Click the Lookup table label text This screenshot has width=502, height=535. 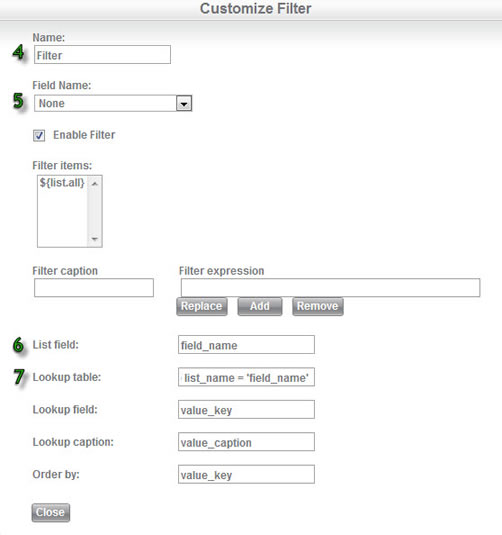[x=67, y=377]
